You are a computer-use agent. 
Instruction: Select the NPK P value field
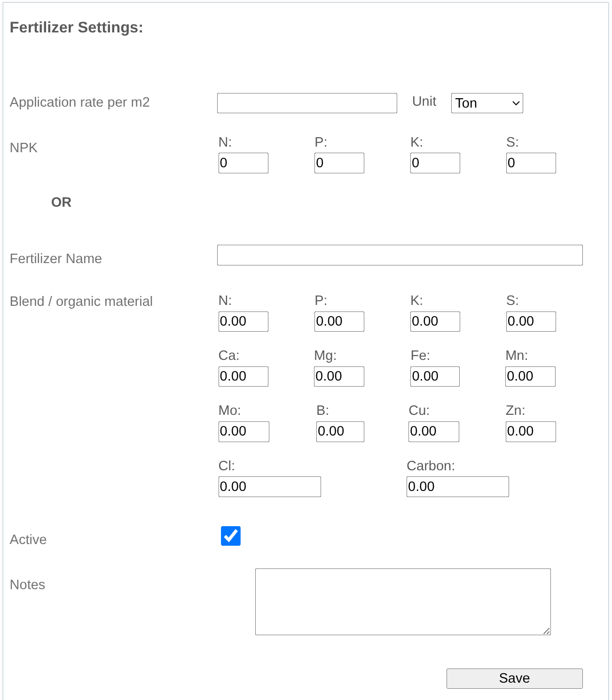click(x=338, y=163)
